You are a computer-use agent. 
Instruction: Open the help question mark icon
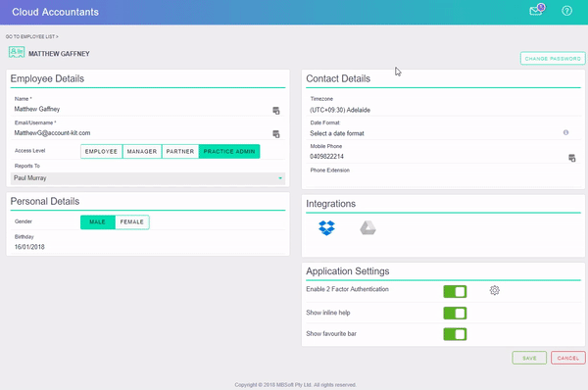566,11
